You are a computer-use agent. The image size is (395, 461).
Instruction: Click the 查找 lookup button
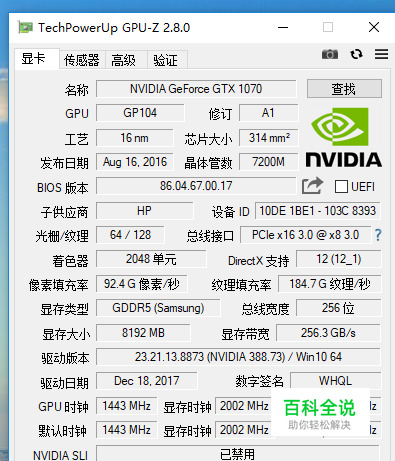pyautogui.click(x=344, y=89)
